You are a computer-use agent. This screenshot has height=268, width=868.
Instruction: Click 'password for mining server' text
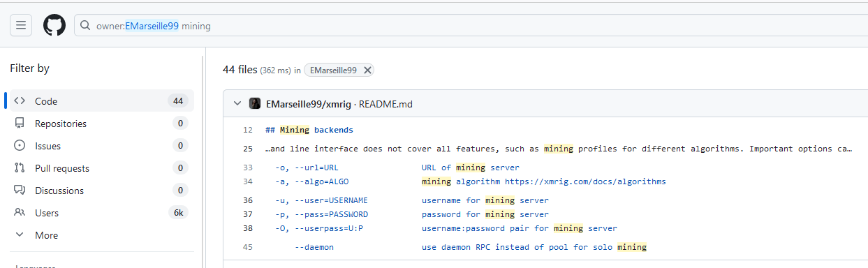[485, 214]
